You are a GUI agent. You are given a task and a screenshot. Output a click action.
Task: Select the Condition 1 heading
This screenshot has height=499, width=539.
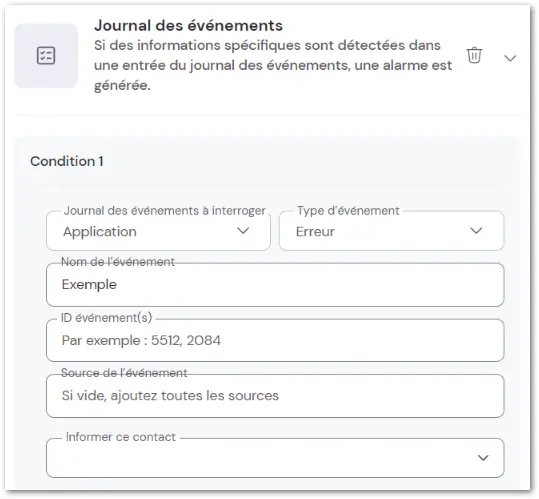point(67,161)
